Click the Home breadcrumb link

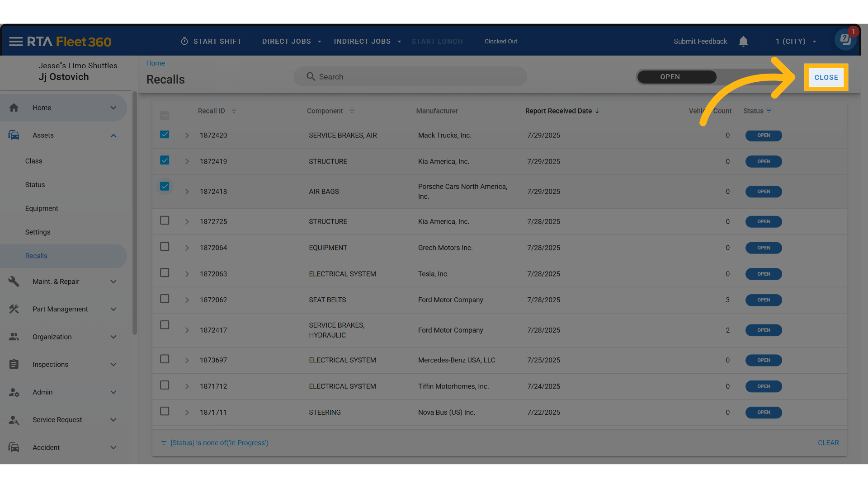[156, 63]
